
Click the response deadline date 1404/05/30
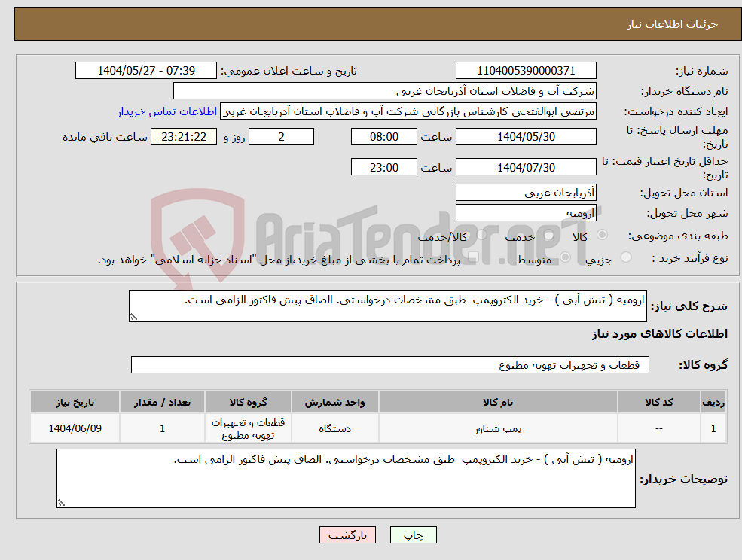(526, 137)
